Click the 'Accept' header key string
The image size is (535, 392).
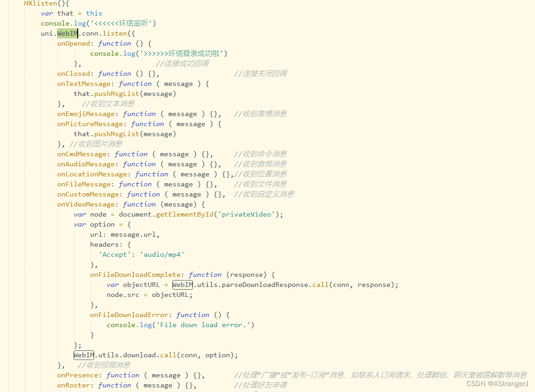pos(115,254)
